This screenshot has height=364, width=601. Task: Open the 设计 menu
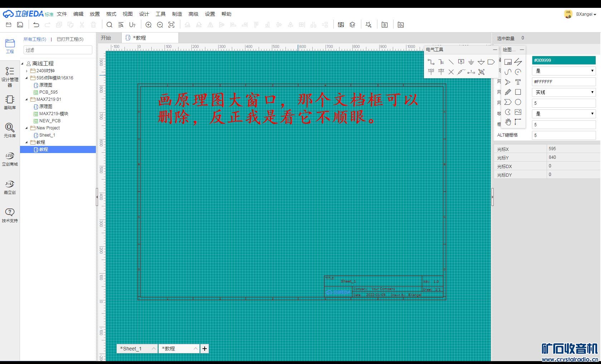tap(144, 14)
